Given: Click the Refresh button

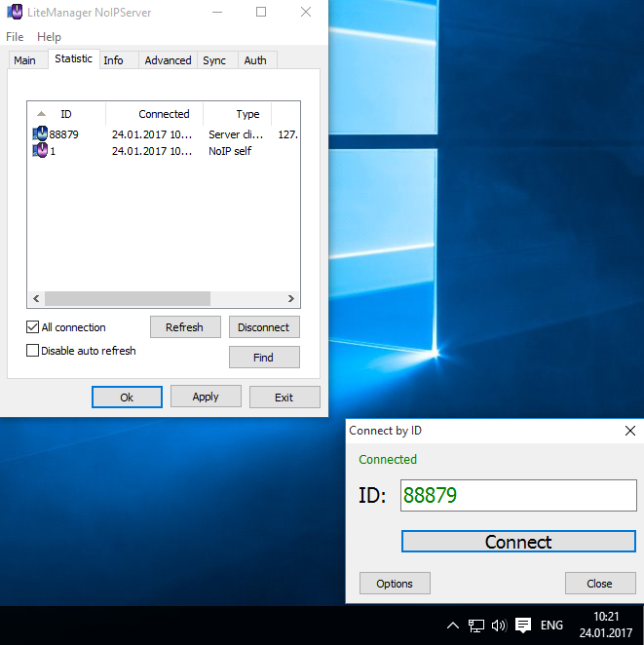Looking at the screenshot, I should point(185,327).
